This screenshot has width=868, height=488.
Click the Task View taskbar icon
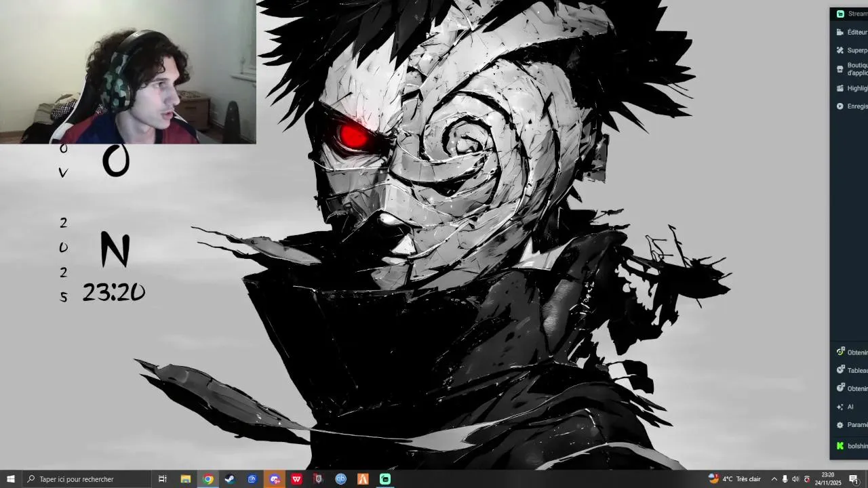coord(163,479)
